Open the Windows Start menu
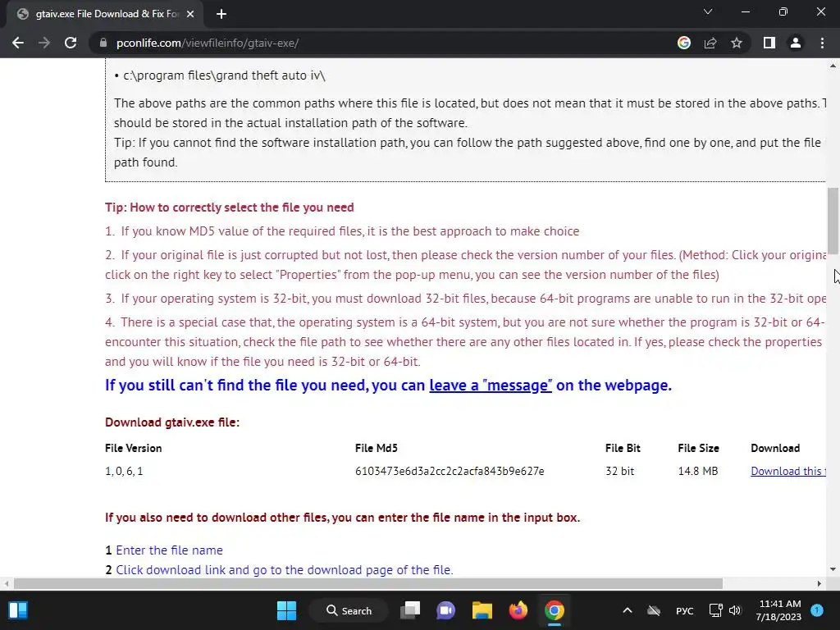This screenshot has width=840, height=630. tap(286, 610)
